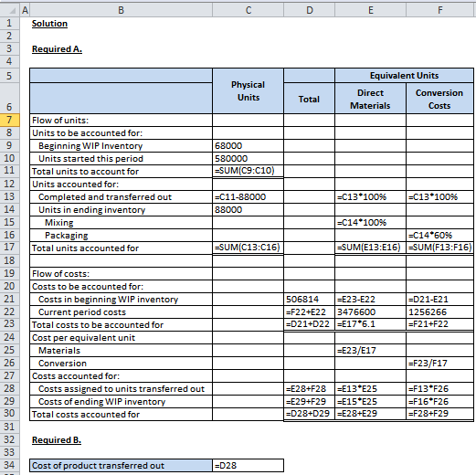Select the =E28+F28 cell
The image size is (476, 475).
(x=309, y=389)
